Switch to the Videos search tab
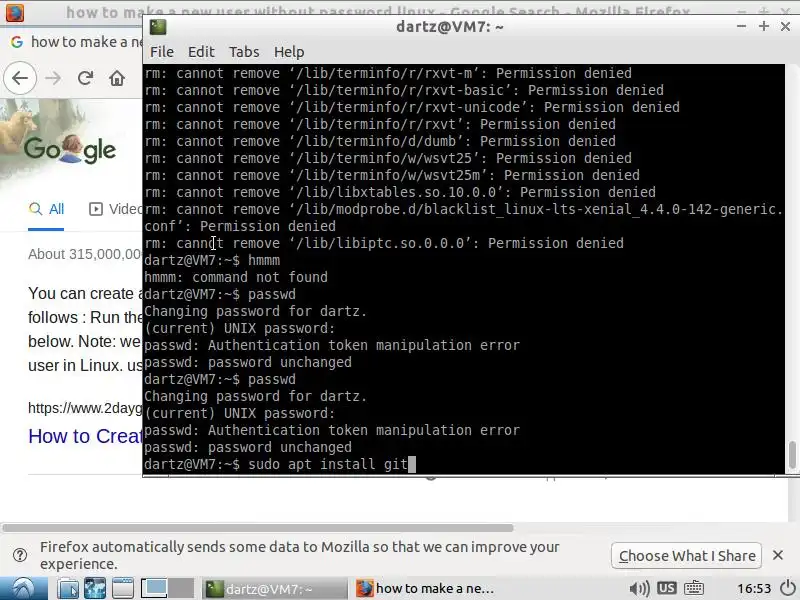Image resolution: width=800 pixels, height=600 pixels. pos(116,209)
